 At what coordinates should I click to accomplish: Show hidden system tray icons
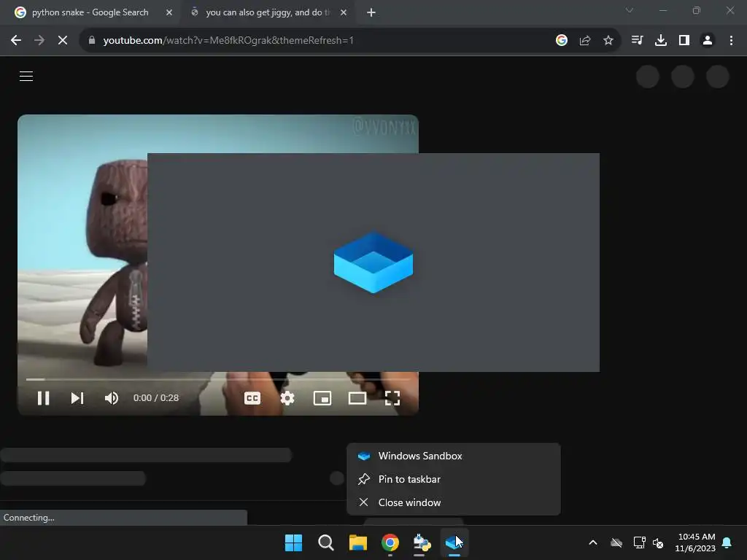coord(593,542)
